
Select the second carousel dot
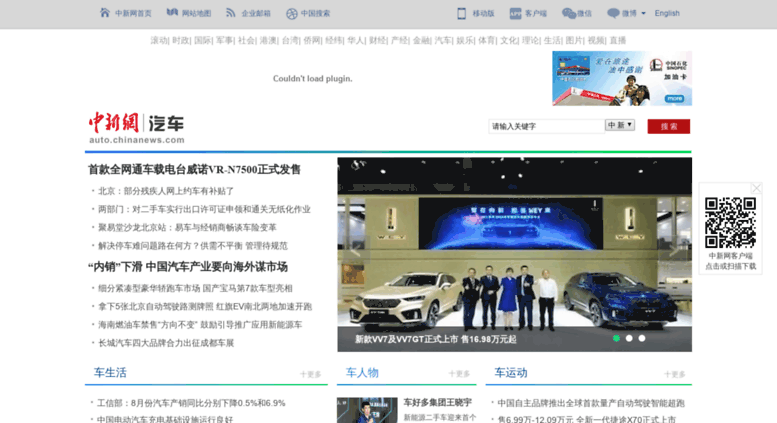point(629,338)
